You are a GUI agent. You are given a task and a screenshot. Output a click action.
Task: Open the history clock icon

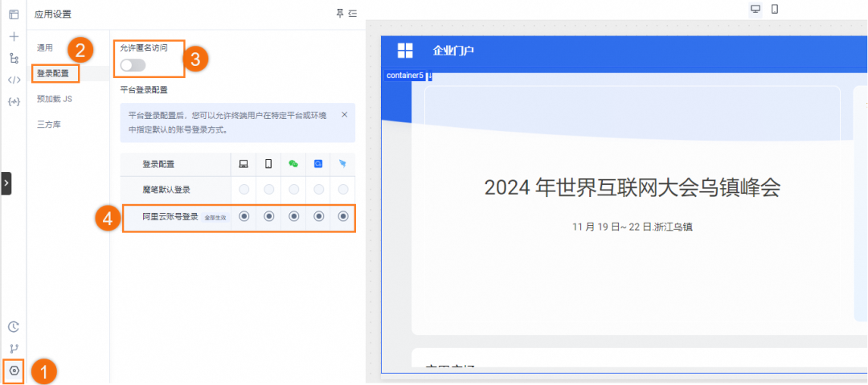(x=14, y=326)
